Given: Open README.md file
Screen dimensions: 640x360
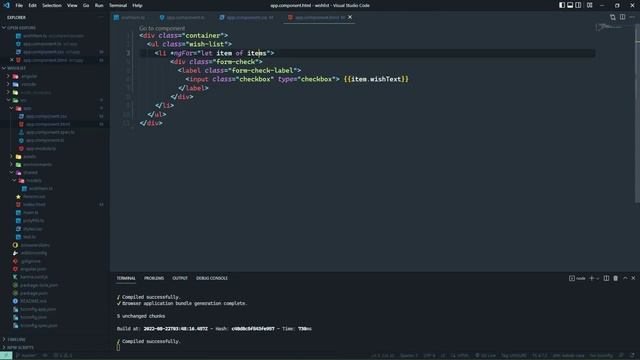Looking at the screenshot, I should (x=33, y=301).
